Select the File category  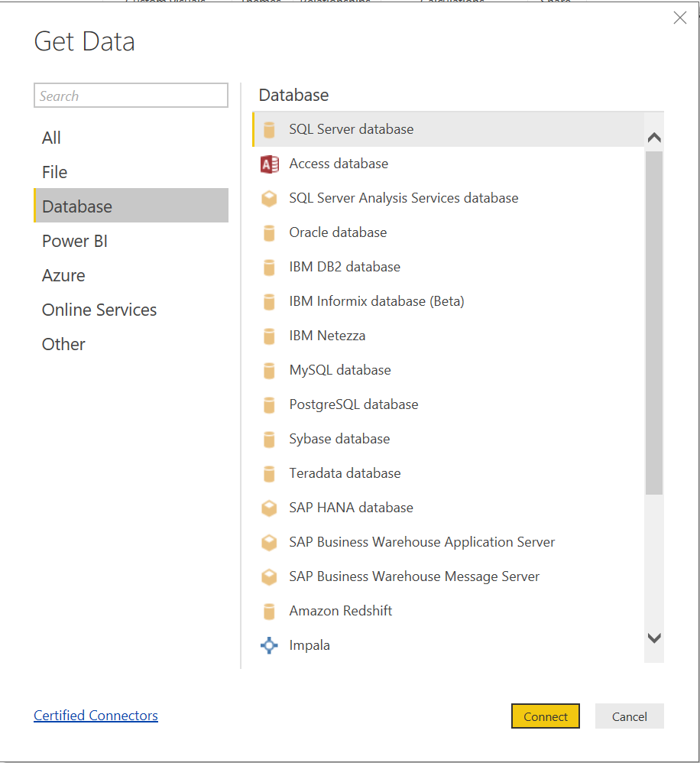point(131,172)
